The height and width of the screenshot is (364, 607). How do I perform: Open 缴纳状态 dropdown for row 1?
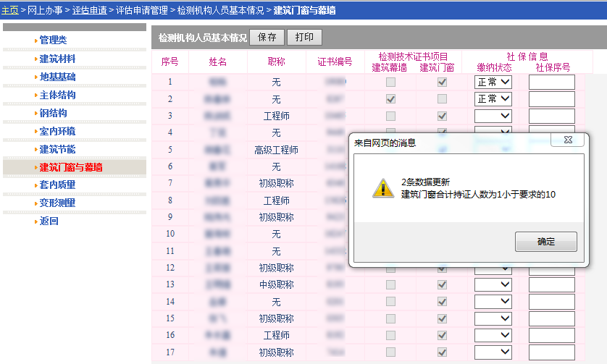point(493,82)
